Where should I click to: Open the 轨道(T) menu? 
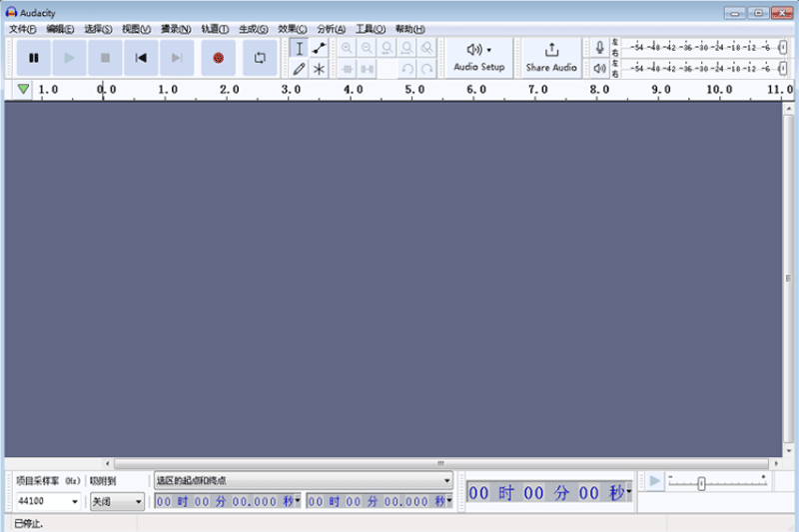[x=215, y=29]
